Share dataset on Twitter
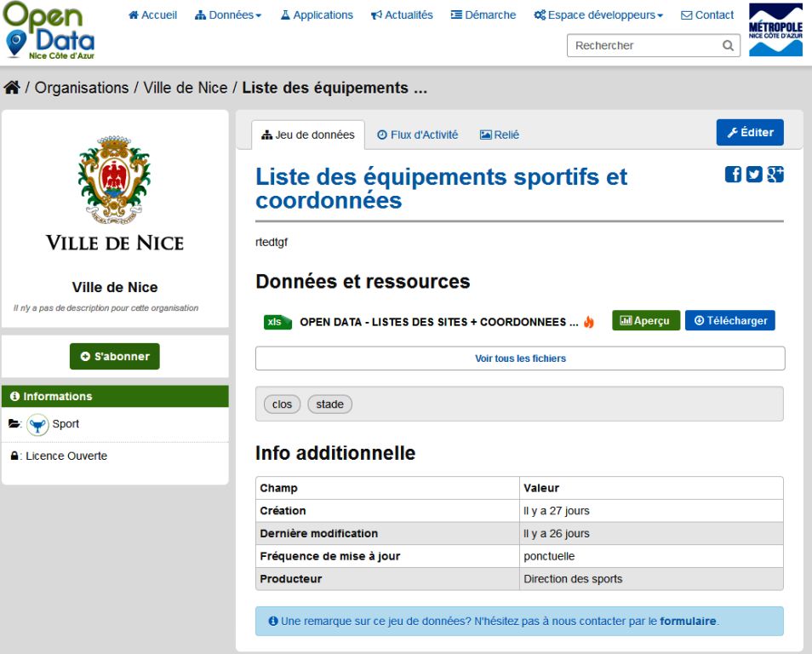The image size is (812, 654). coord(754,175)
